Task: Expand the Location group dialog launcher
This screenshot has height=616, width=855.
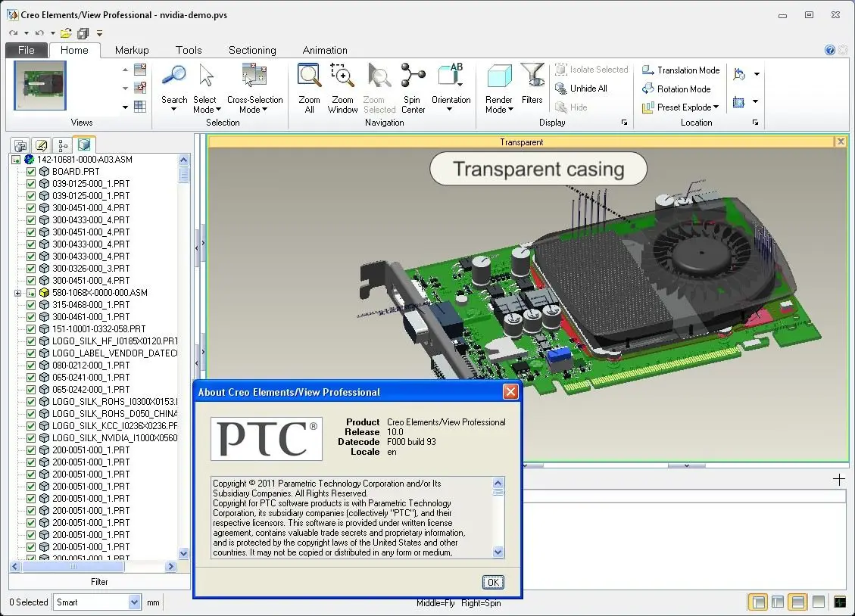Action: [x=755, y=123]
